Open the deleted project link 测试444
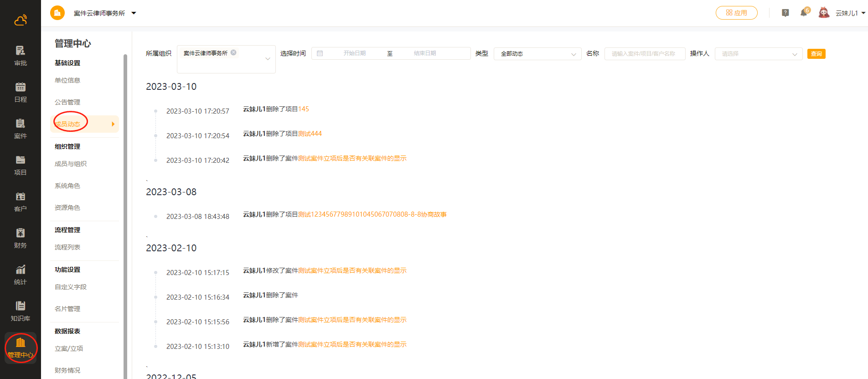The image size is (868, 379). tap(310, 134)
